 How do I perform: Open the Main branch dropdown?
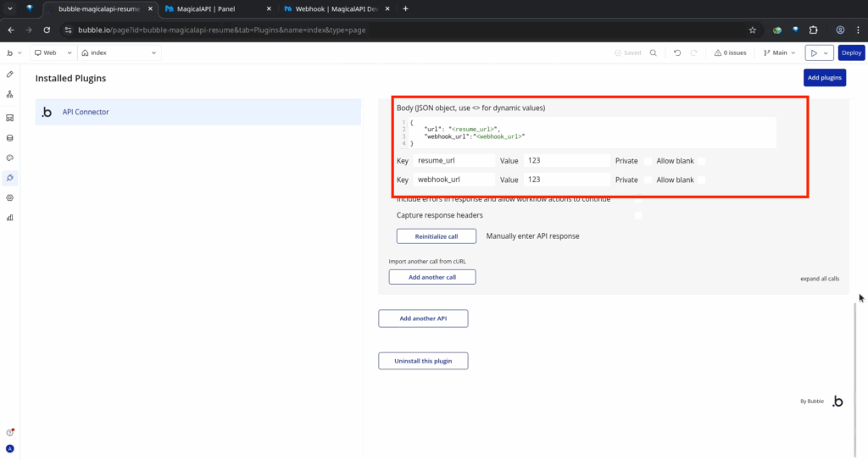click(x=779, y=53)
